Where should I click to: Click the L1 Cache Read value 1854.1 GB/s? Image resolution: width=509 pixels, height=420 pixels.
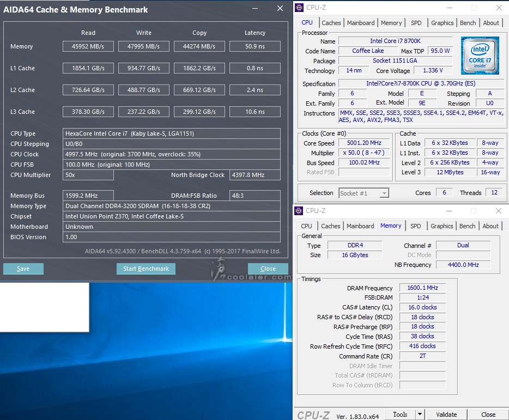pos(88,68)
